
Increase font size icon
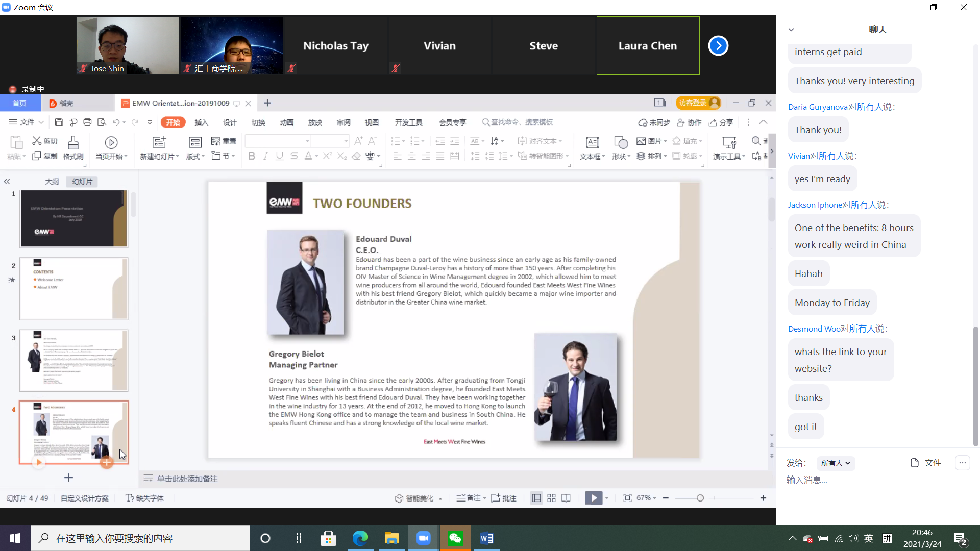pos(358,141)
